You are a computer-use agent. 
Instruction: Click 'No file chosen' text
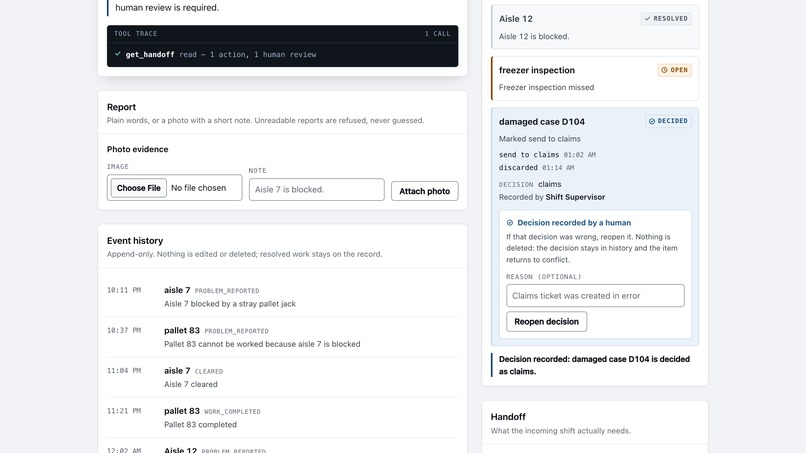[198, 188]
